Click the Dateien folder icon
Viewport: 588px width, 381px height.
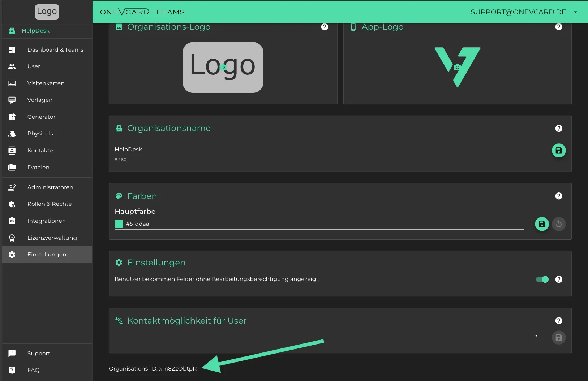[x=12, y=167]
